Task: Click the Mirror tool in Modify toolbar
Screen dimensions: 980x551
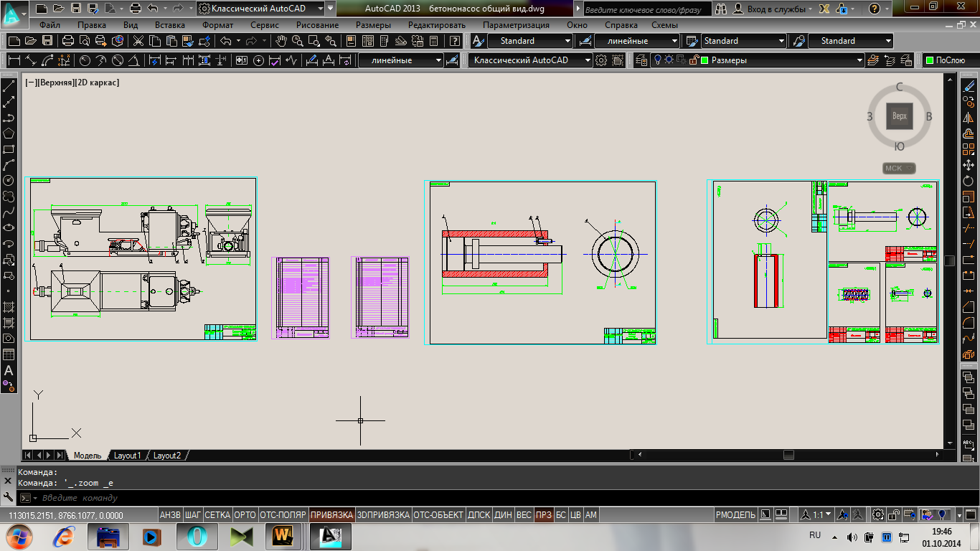Action: tap(969, 118)
